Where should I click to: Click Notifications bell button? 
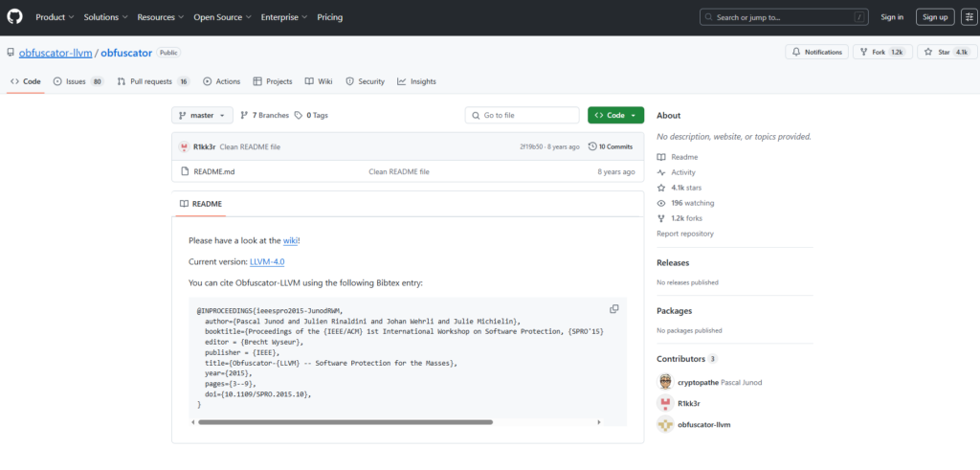click(x=816, y=52)
